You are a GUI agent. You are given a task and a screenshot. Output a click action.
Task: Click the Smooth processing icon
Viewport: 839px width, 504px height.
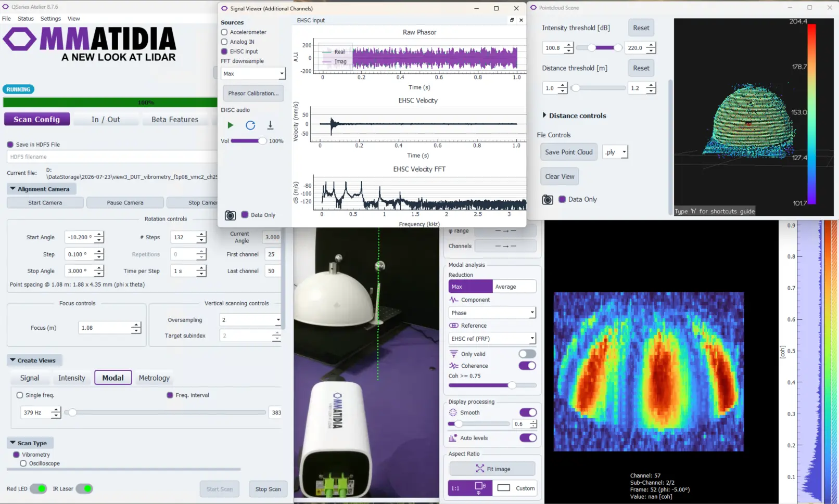coord(453,412)
